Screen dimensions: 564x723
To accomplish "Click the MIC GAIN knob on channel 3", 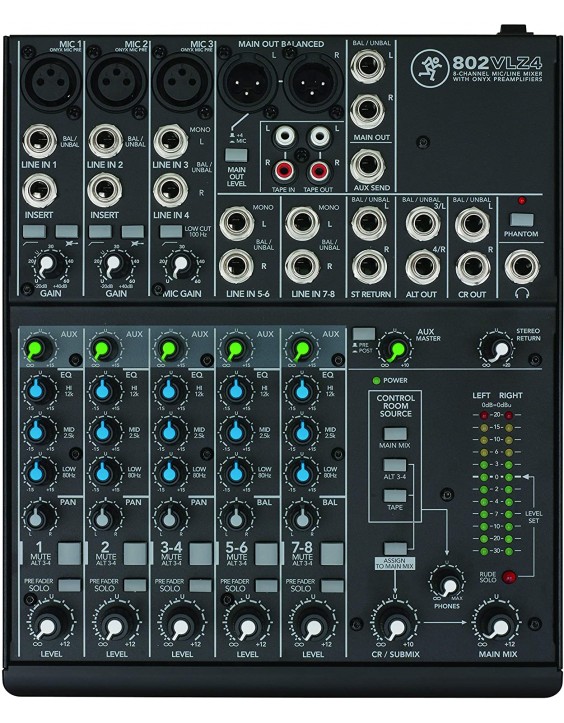I will (180, 266).
